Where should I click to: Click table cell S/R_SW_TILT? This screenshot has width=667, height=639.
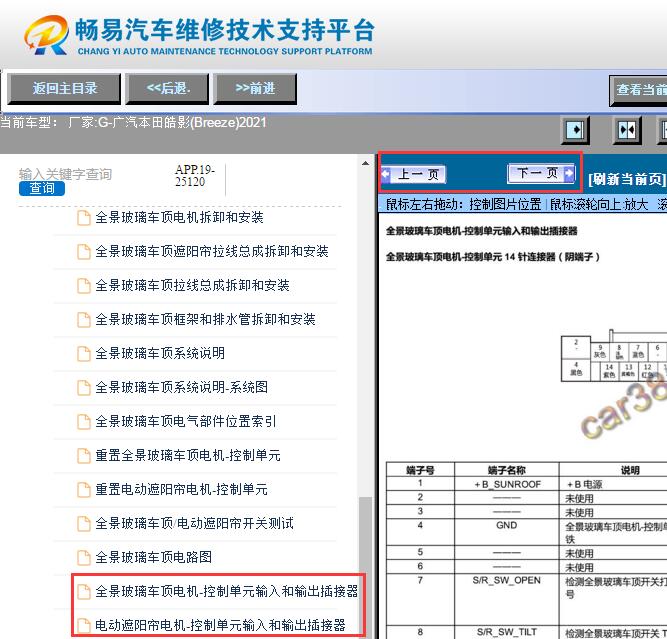[x=507, y=632]
